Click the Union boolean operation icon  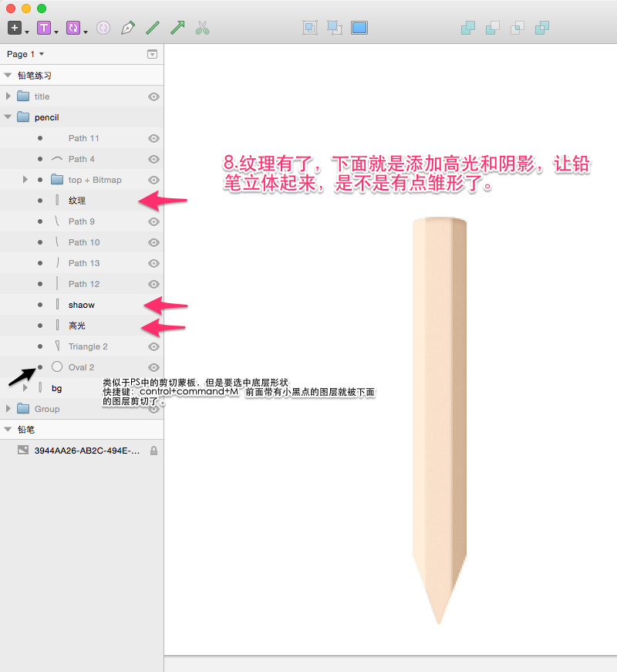click(468, 28)
